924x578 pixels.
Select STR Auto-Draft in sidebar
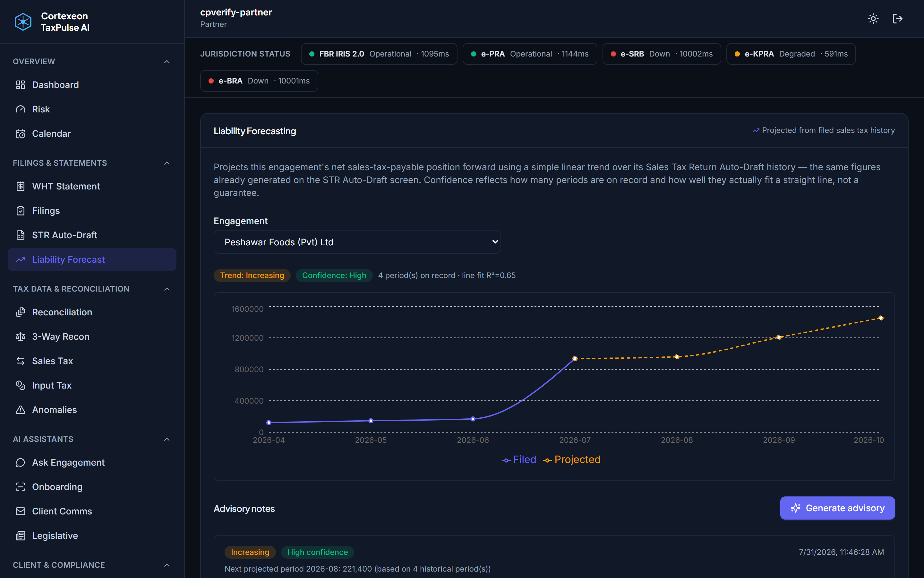pyautogui.click(x=92, y=235)
